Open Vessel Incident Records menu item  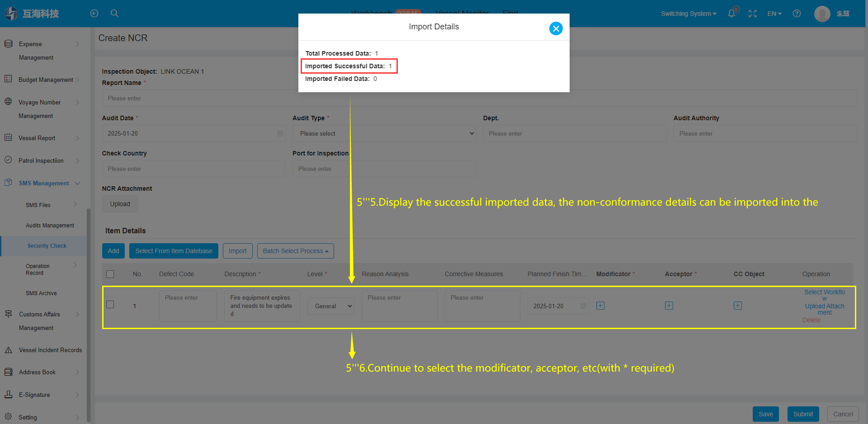(x=51, y=350)
